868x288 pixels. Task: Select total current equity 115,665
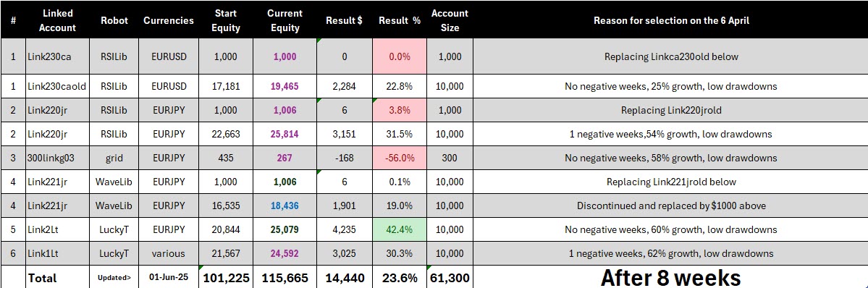click(x=285, y=277)
